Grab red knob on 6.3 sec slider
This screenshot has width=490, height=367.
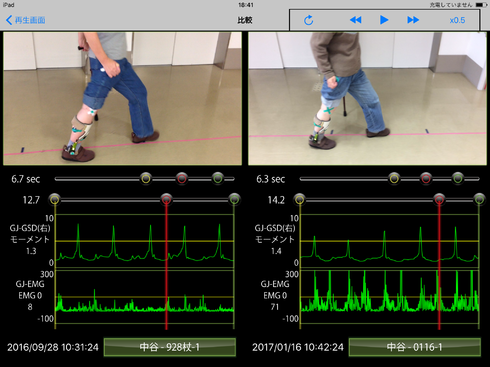click(426, 179)
